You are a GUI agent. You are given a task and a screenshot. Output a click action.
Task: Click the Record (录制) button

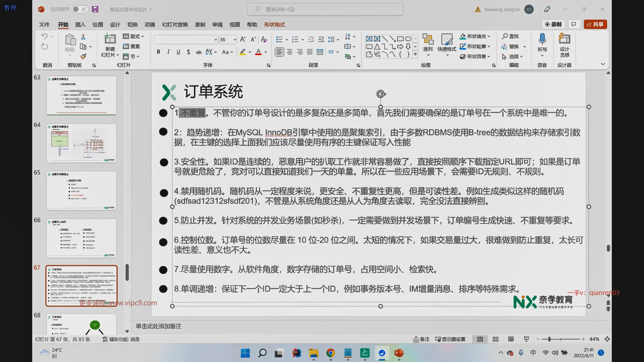point(553,24)
